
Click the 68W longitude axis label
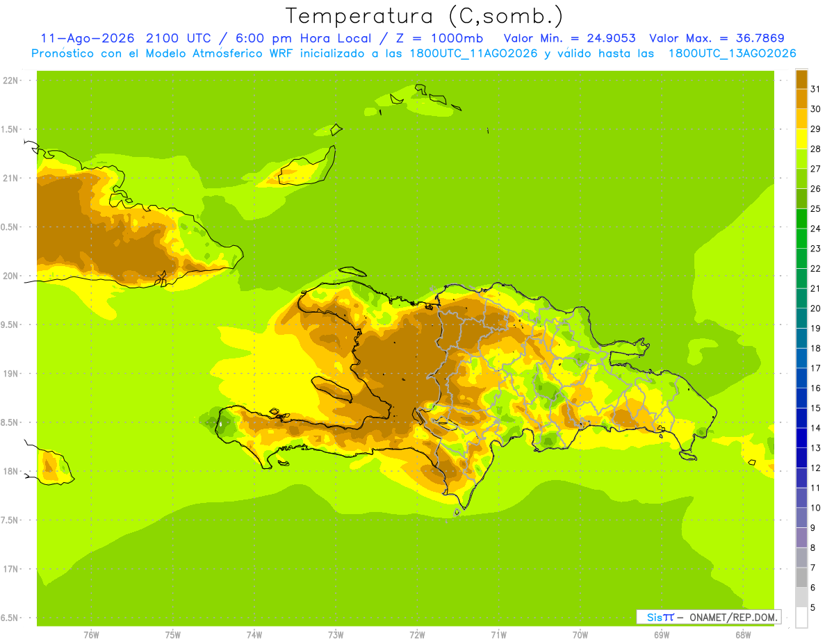(x=743, y=635)
